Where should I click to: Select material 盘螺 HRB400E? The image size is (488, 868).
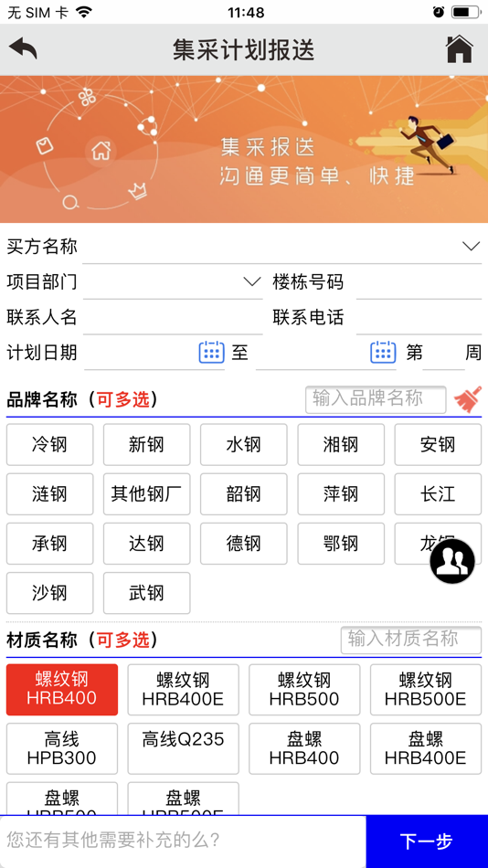click(x=426, y=748)
